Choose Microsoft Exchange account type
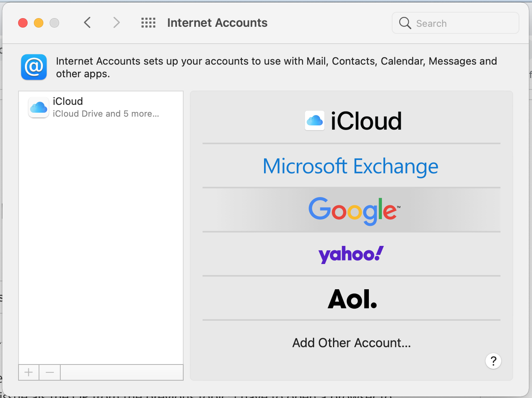 (352, 166)
